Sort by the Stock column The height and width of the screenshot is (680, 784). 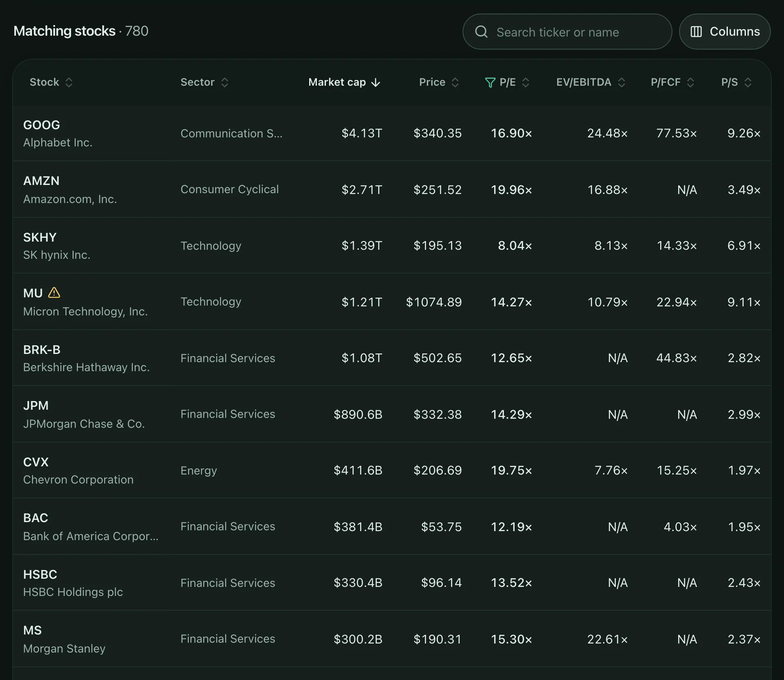[x=51, y=82]
